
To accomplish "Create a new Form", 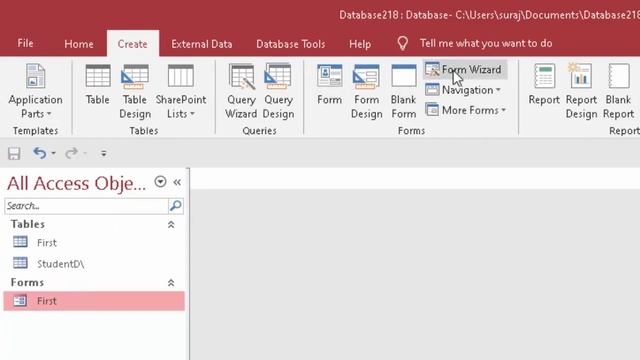I will pos(329,84).
